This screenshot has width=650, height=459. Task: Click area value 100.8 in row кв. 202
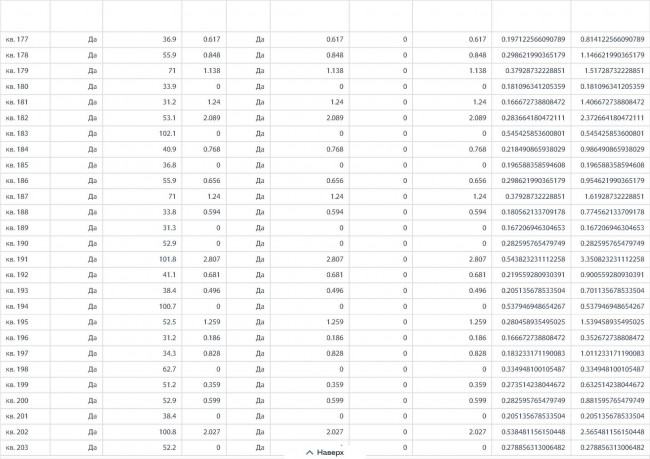click(x=167, y=432)
